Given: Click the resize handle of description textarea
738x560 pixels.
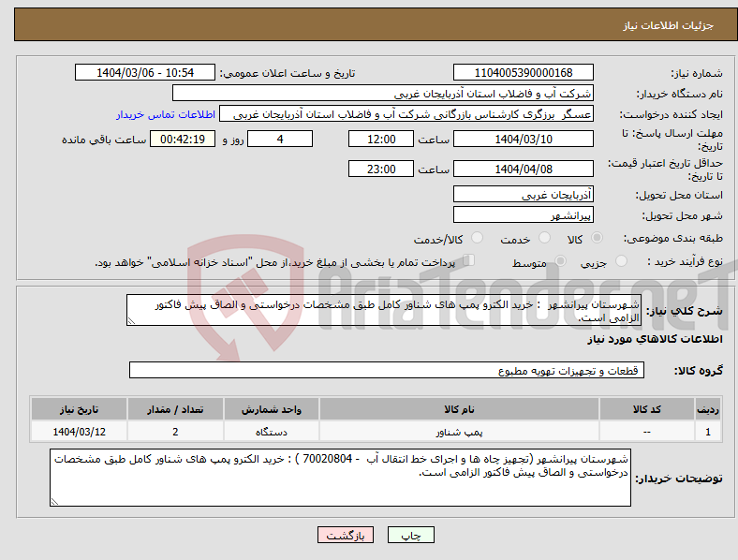Looking at the screenshot, I should pyautogui.click(x=131, y=321).
